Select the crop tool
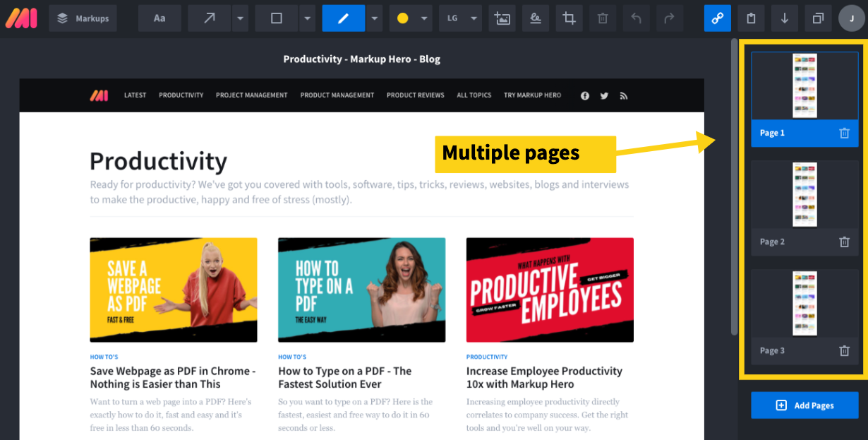Screen dimensions: 868x440 [569, 18]
